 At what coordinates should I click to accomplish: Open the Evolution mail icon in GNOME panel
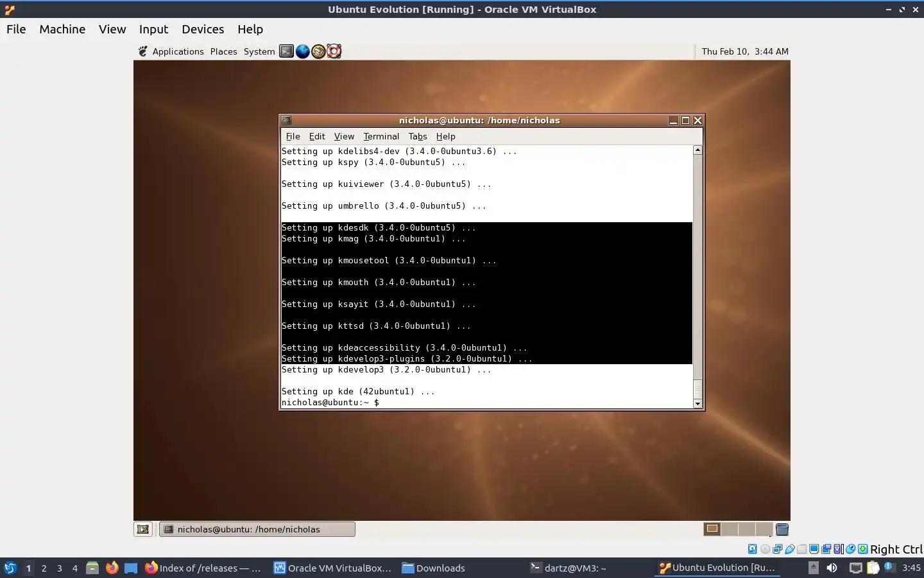(318, 51)
